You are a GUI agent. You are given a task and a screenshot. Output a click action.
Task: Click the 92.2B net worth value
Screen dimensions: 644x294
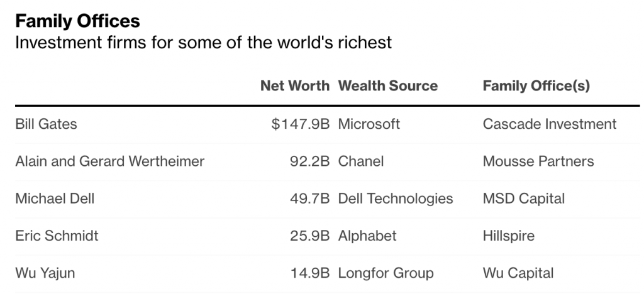[309, 161]
